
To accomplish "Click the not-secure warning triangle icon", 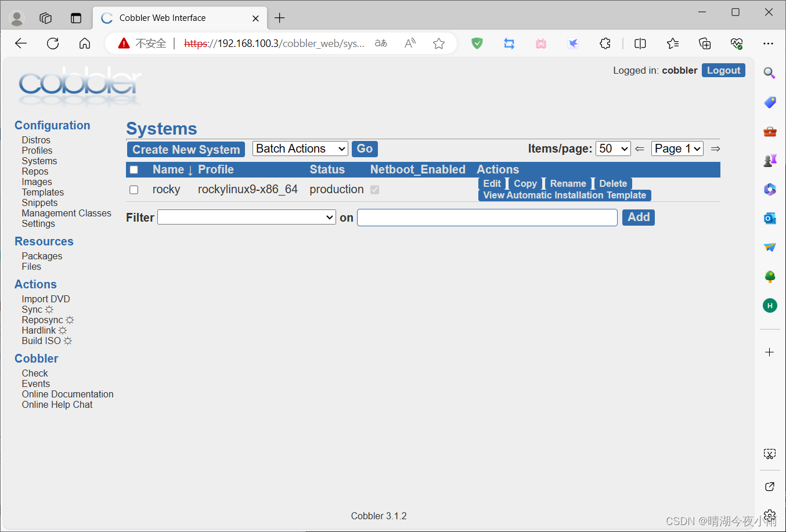I will 124,44.
